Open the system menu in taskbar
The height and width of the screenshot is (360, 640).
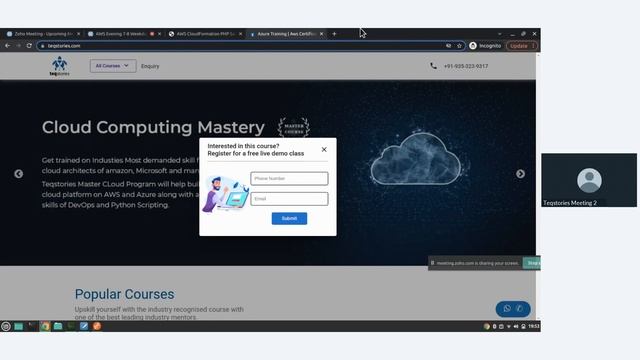pyautogui.click(x=6, y=326)
